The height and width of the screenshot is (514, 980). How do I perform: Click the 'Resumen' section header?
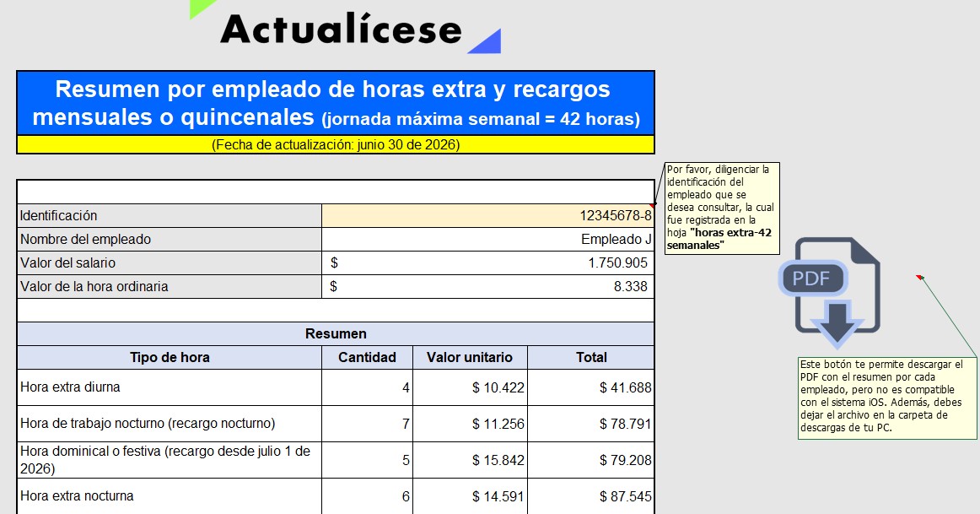336,334
